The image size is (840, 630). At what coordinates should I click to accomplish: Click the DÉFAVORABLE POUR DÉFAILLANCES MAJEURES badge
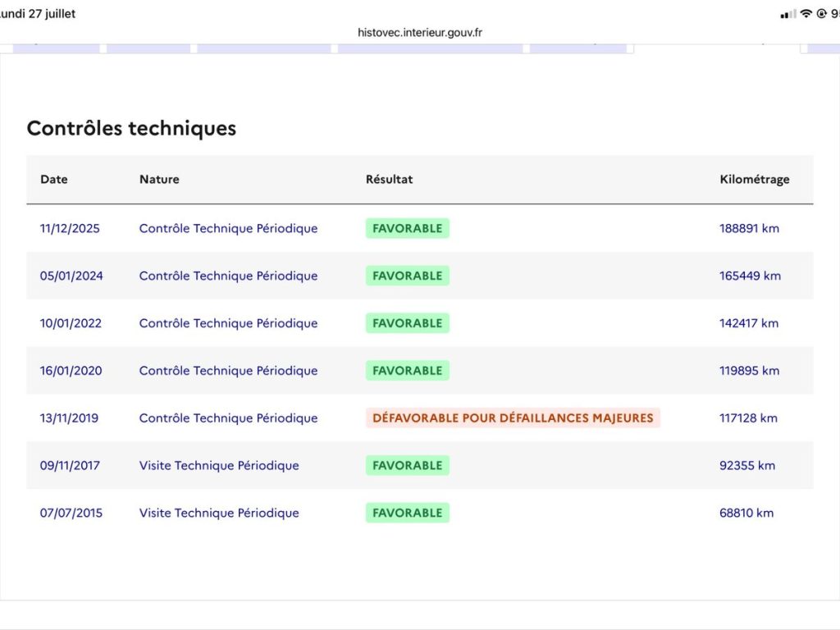point(513,418)
